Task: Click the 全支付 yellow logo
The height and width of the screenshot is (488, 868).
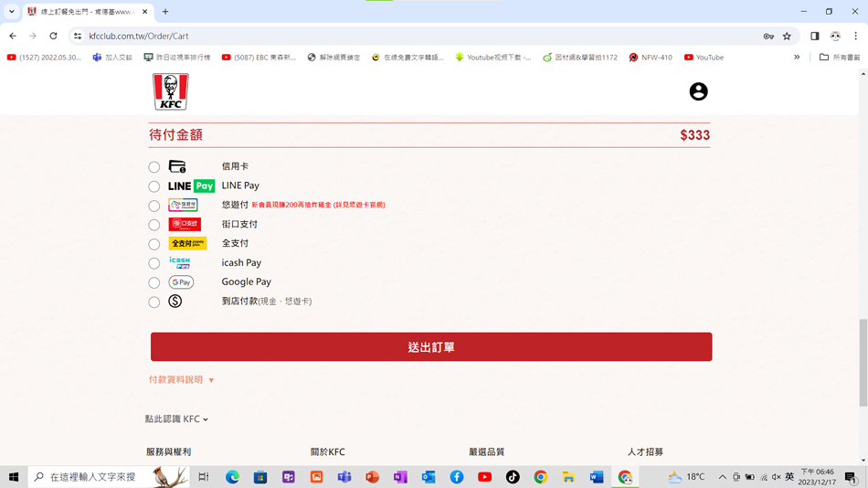Action: (x=187, y=243)
